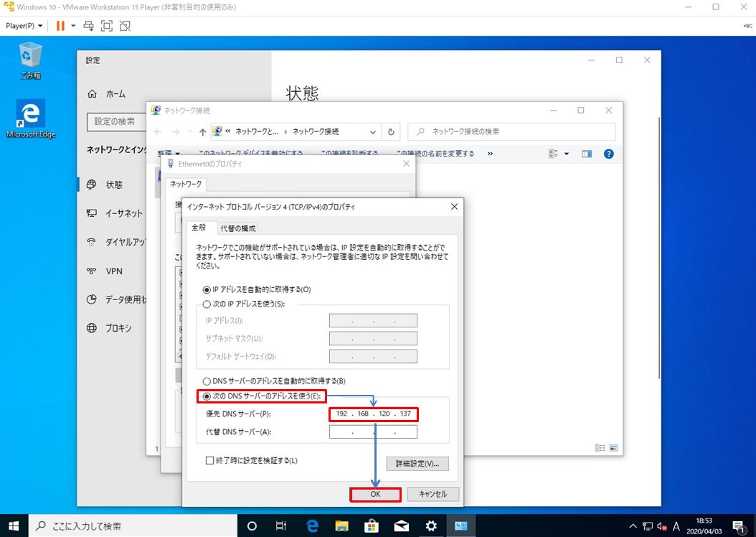Click the ネットワーク接続の検索 search box
This screenshot has width=756, height=537.
click(511, 131)
